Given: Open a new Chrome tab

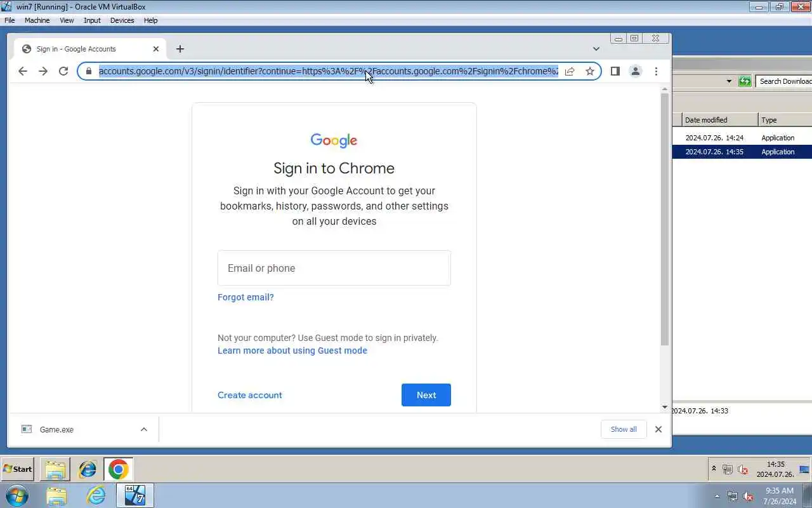Looking at the screenshot, I should tap(180, 49).
